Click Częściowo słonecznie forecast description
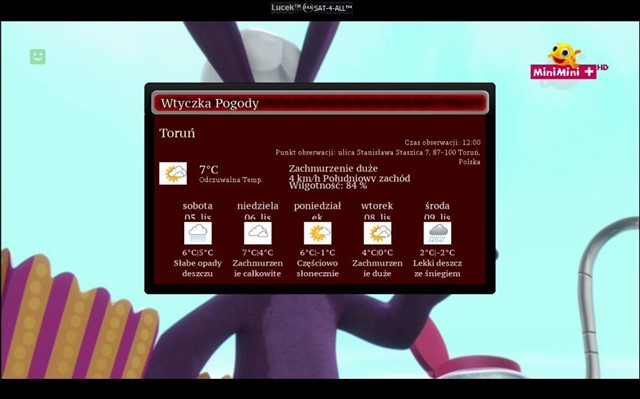The height and width of the screenshot is (399, 640). [x=318, y=268]
